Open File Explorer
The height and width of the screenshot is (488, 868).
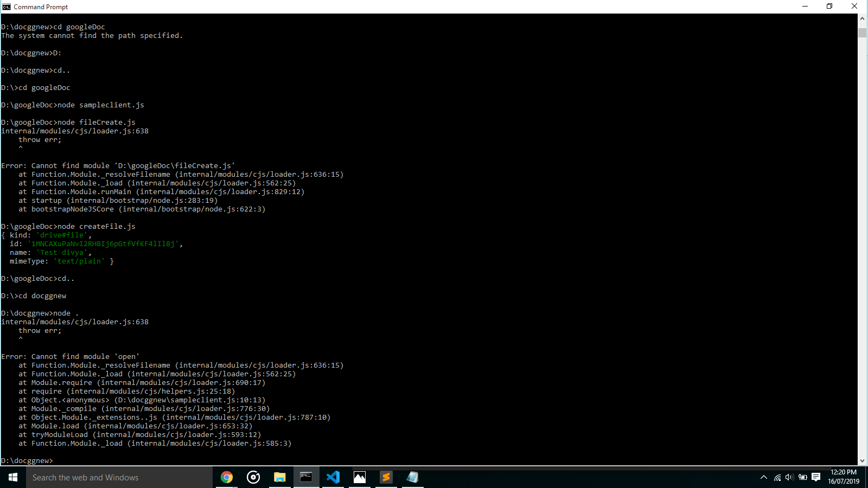point(280,477)
